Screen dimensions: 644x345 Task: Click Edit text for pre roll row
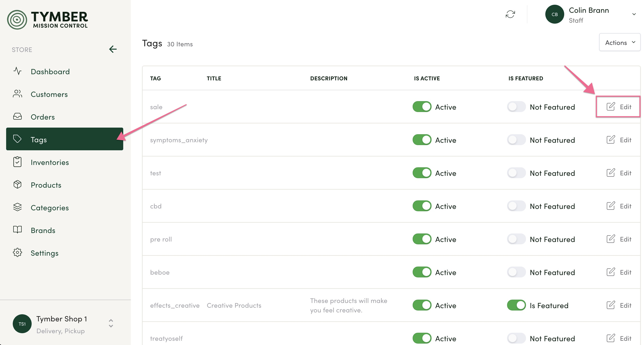[626, 239]
